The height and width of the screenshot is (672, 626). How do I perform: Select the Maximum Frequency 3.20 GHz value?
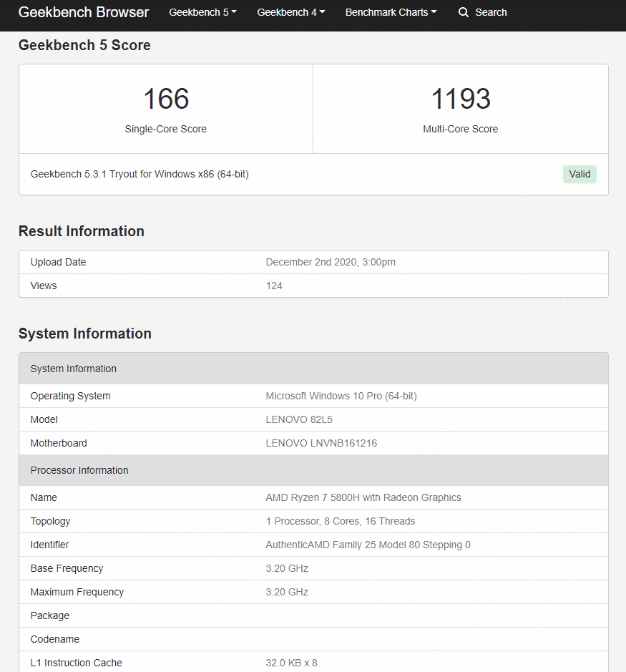click(287, 591)
